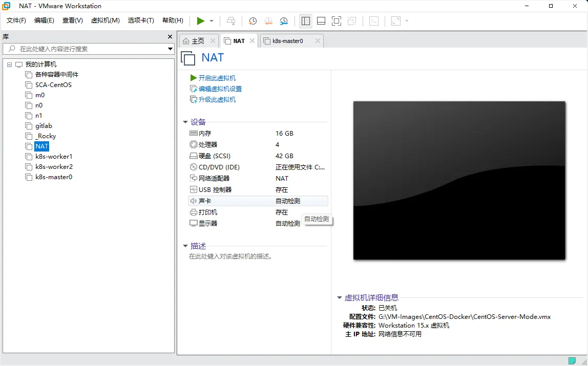This screenshot has height=366, width=588.
Task: Click the green power-on play toolbar button
Action: tap(201, 21)
